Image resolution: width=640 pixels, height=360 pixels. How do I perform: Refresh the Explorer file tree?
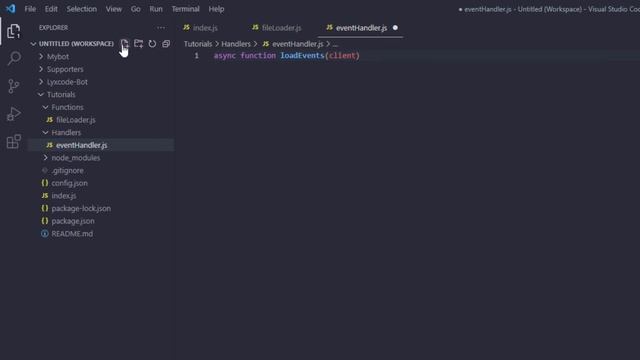(152, 44)
